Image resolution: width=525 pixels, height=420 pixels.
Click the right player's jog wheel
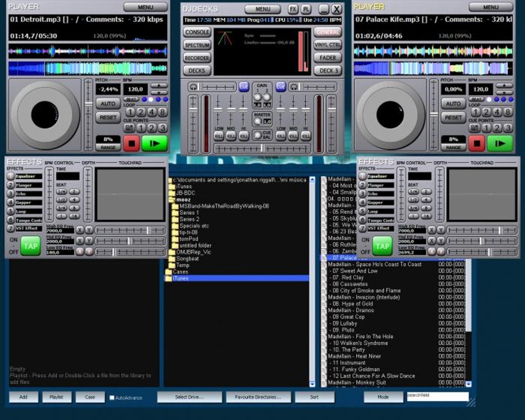390,115
